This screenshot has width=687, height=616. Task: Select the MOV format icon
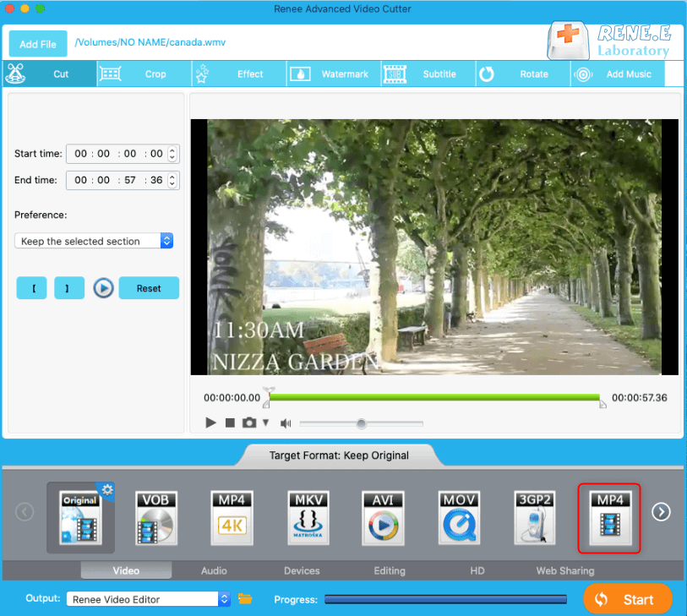tap(459, 518)
